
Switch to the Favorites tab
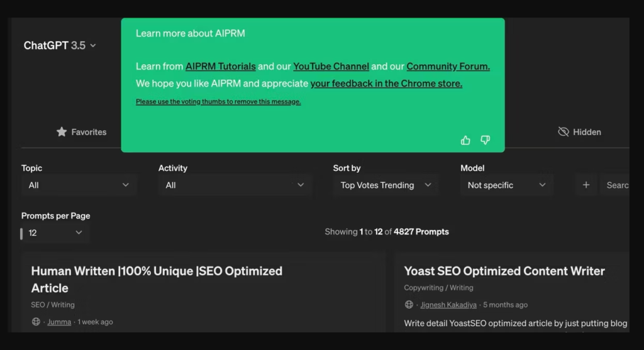[81, 132]
